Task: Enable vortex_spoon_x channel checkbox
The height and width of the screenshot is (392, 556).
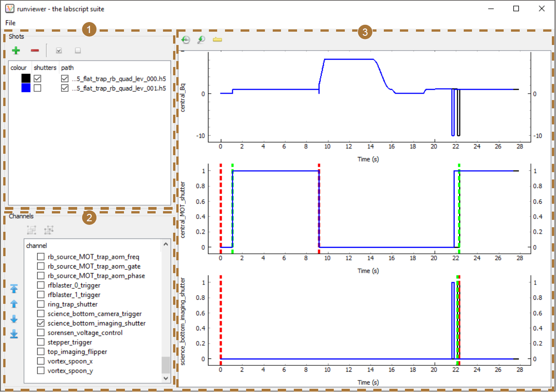Action: [41, 361]
